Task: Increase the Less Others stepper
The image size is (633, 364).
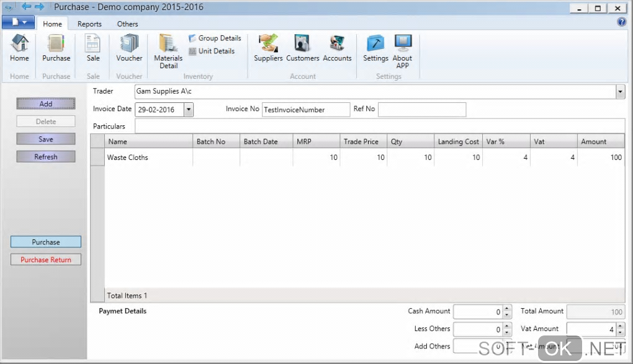Action: point(507,326)
